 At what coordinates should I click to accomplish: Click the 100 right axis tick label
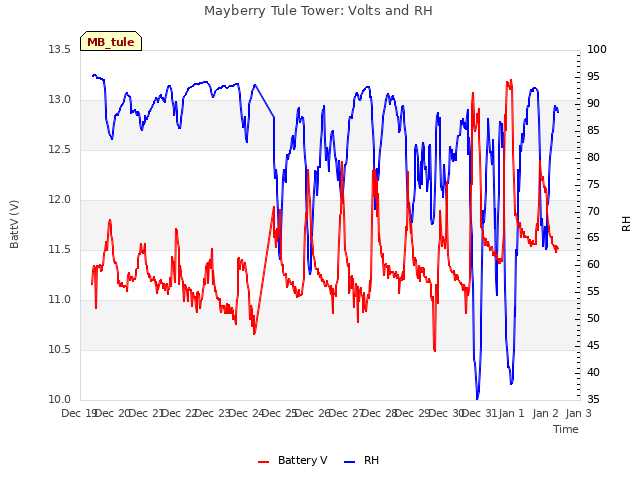[597, 49]
